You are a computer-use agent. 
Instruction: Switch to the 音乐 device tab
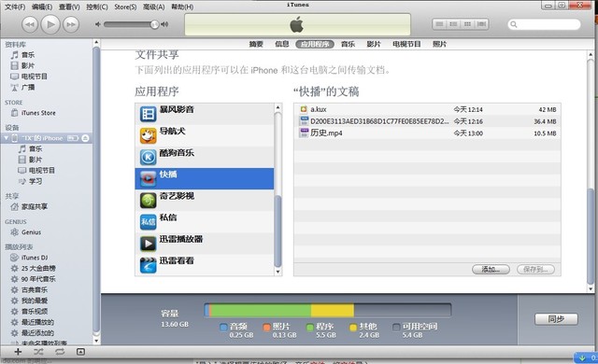[348, 44]
